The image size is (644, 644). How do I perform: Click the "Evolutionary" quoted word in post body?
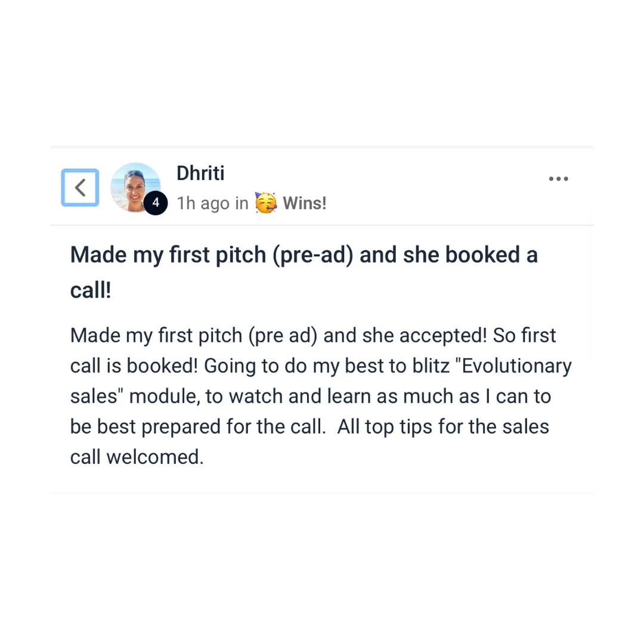(x=514, y=366)
